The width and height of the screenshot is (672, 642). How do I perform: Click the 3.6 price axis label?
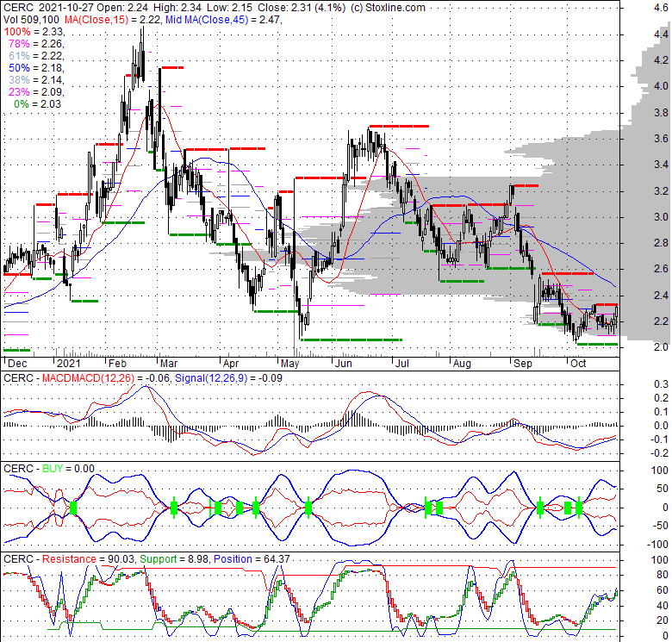coord(662,139)
